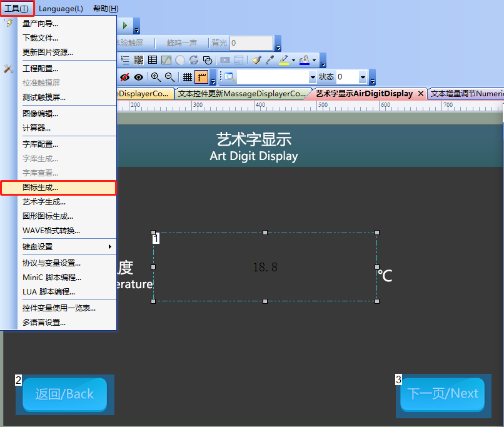Click the list control icon

click(124, 60)
